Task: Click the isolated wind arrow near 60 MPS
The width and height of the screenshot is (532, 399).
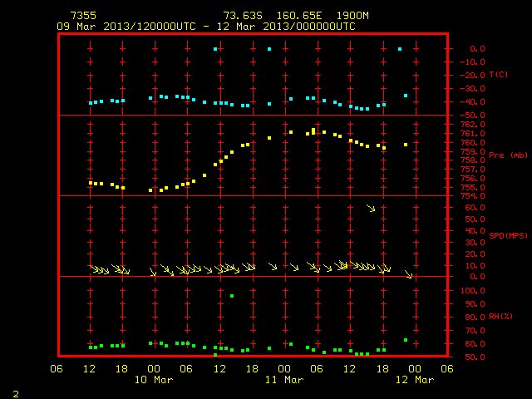Action: pos(372,209)
